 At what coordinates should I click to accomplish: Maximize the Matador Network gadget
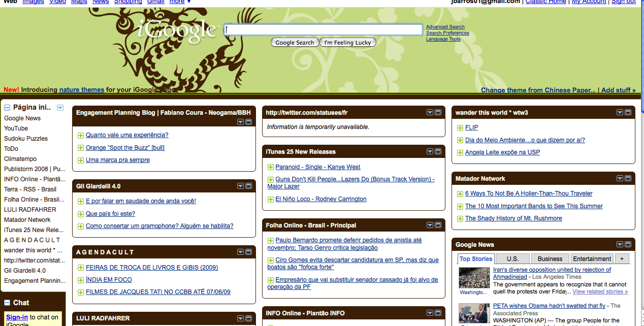coord(628,178)
